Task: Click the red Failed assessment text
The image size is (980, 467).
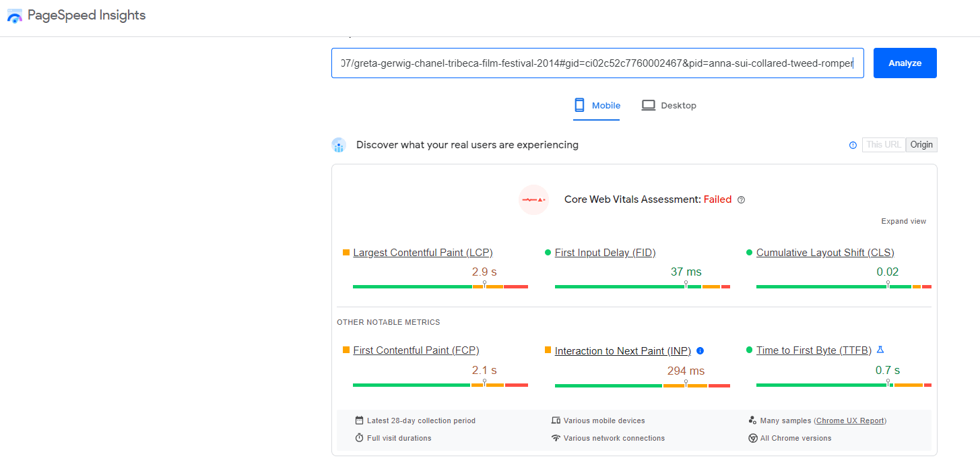Action: [x=717, y=199]
